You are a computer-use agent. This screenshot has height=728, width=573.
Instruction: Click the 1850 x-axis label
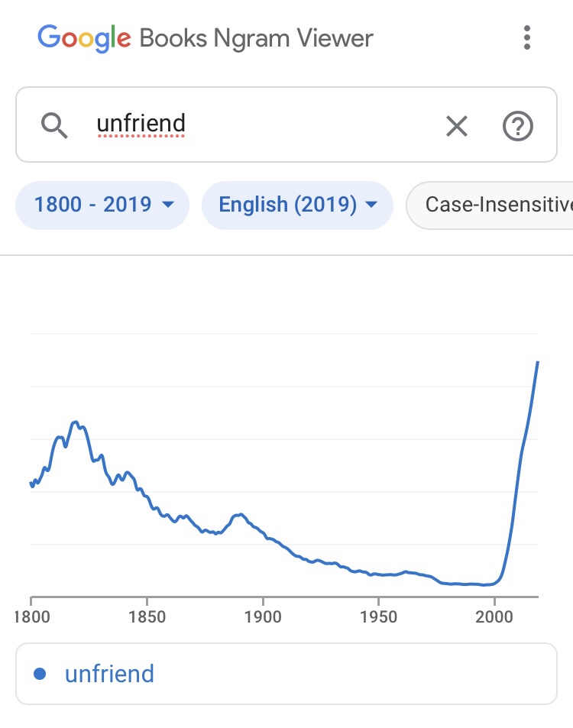[147, 616]
